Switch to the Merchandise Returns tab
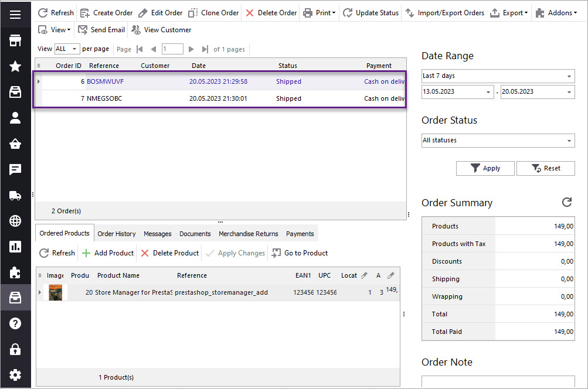The width and height of the screenshot is (588, 389). point(248,234)
